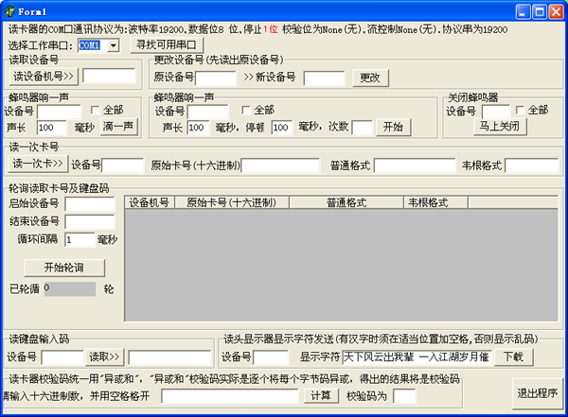Screen dimensions: 568x417
Task: Click the 读一次卡>> button
Action: pos(38,163)
